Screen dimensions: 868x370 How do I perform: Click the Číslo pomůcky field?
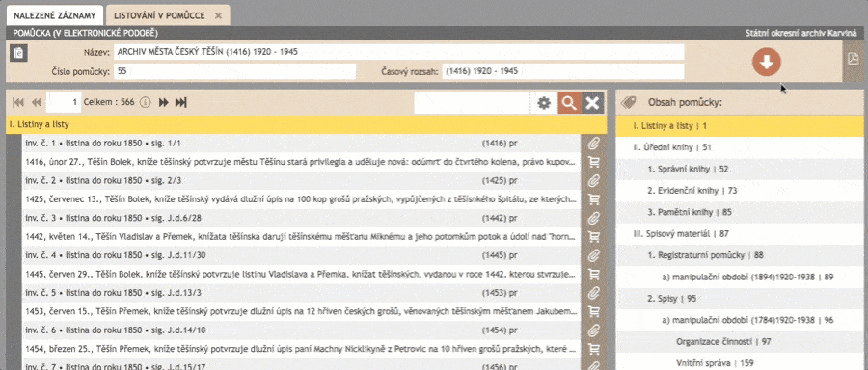tap(234, 71)
